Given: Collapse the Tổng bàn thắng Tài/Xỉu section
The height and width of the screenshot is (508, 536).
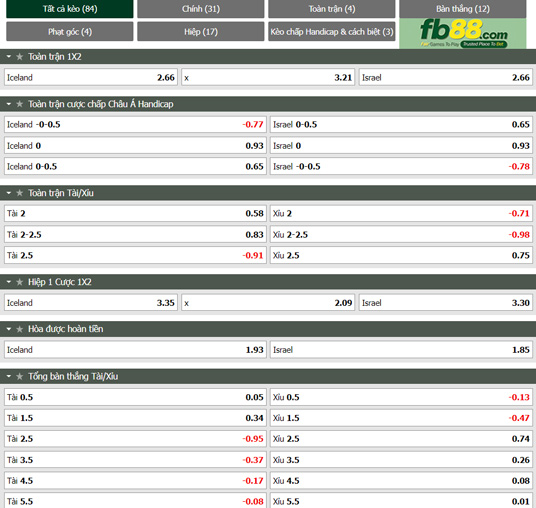Looking at the screenshot, I should click(x=9, y=376).
